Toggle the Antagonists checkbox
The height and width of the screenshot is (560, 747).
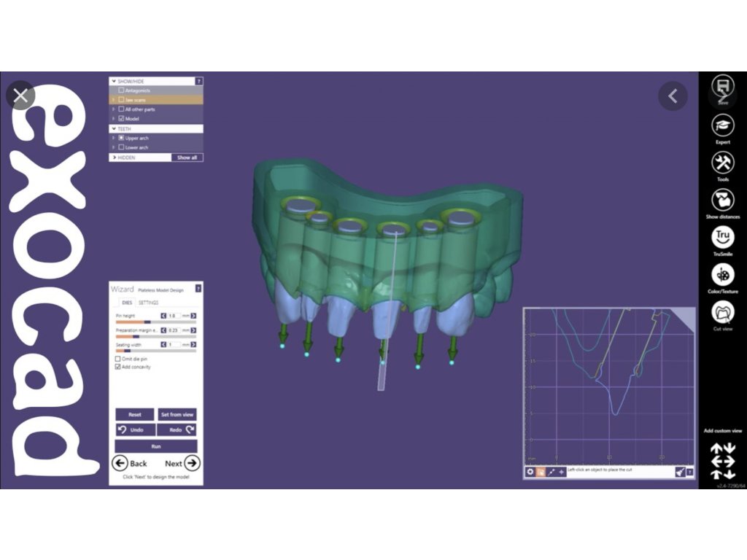pyautogui.click(x=121, y=90)
